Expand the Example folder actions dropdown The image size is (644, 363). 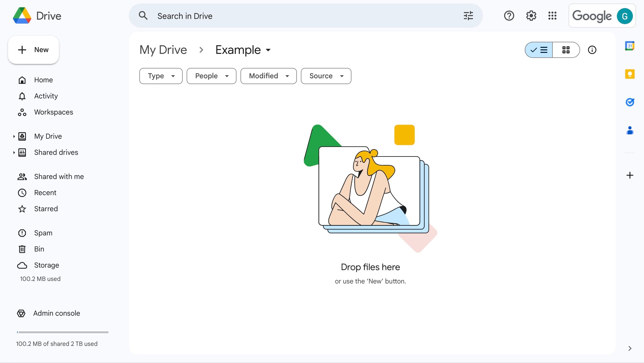pyautogui.click(x=268, y=50)
